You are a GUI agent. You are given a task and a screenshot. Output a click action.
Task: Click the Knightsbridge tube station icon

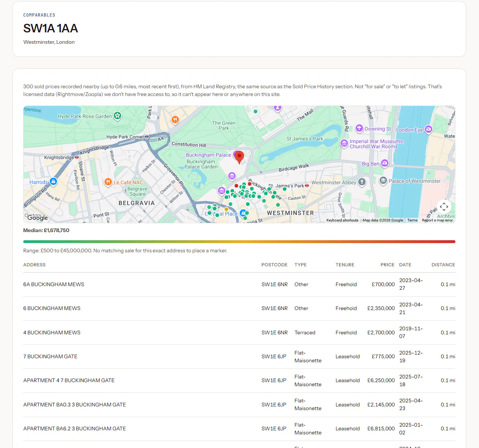[77, 157]
